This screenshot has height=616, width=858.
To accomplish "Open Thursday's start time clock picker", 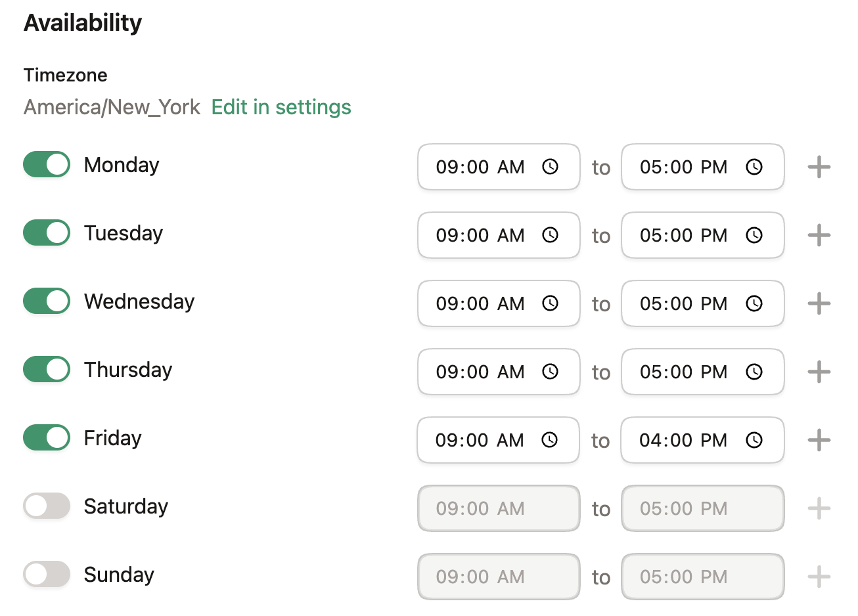I will (x=551, y=372).
